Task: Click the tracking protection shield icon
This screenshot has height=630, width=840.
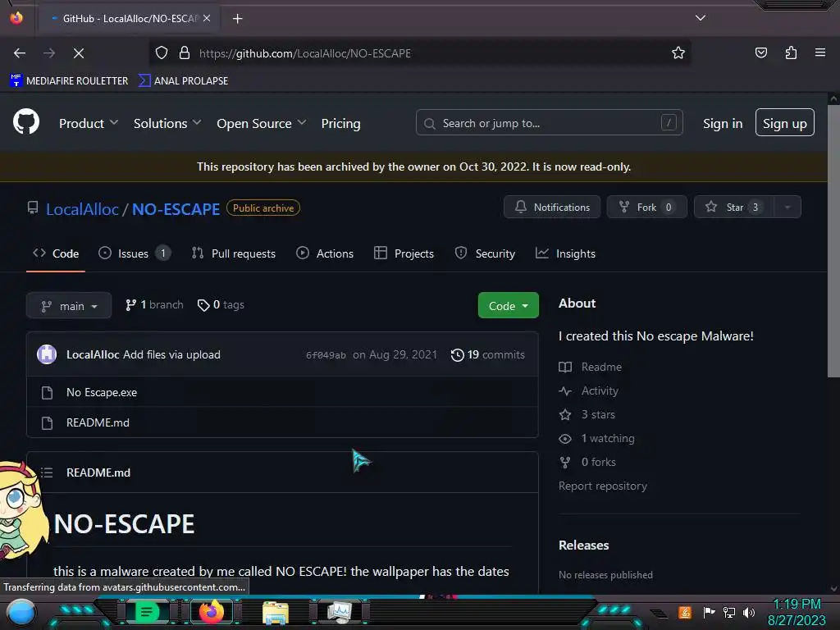Action: (162, 52)
